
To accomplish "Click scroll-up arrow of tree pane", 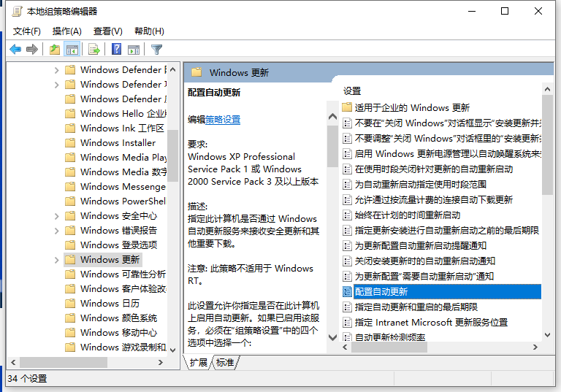I will click(173, 69).
